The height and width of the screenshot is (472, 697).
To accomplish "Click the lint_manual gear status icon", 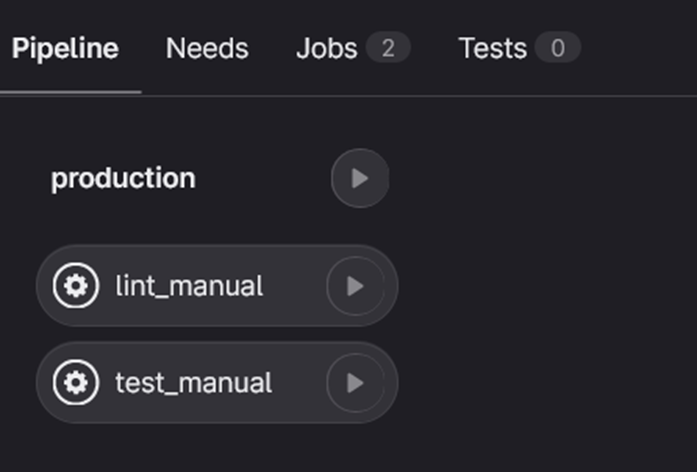I will click(x=76, y=287).
